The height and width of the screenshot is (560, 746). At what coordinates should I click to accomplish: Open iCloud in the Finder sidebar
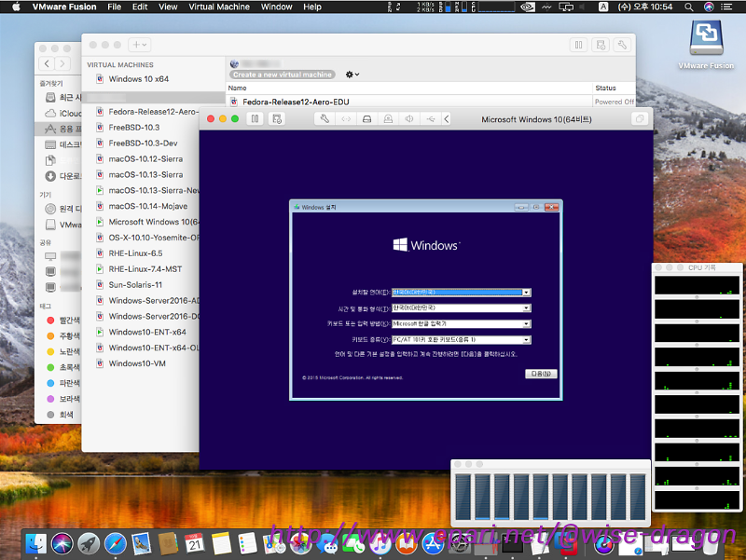point(63,113)
